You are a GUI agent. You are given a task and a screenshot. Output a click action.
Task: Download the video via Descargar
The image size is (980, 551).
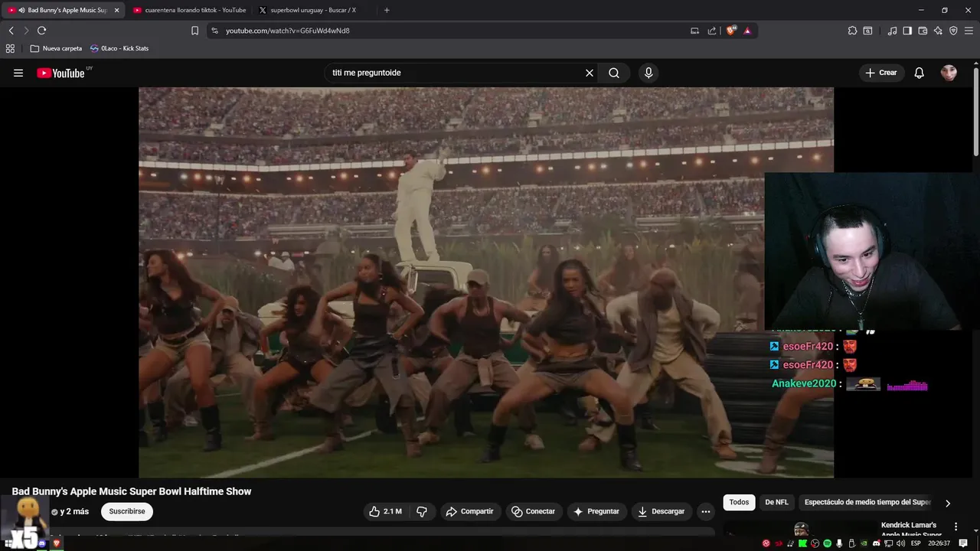[661, 511]
